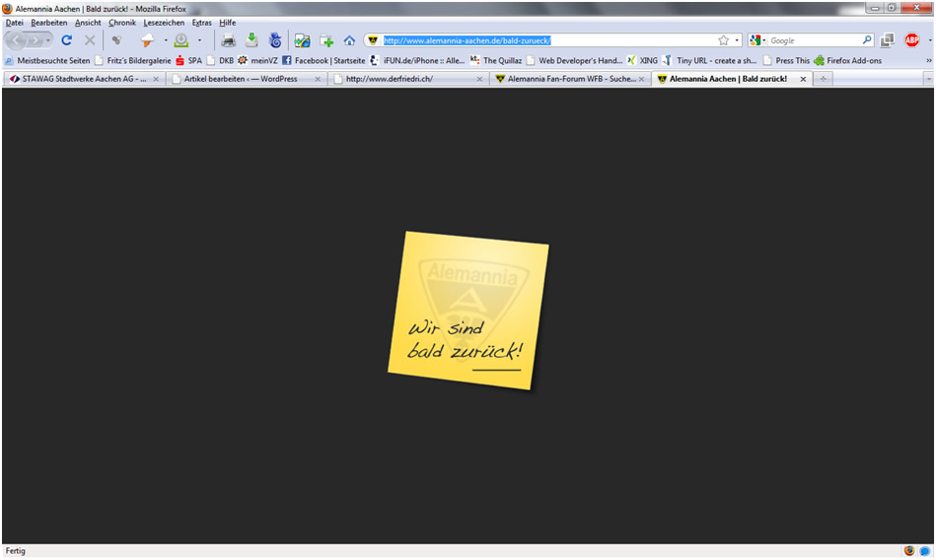Screen dimensions: 936x560
Task: Reload the current page
Action: click(67, 40)
